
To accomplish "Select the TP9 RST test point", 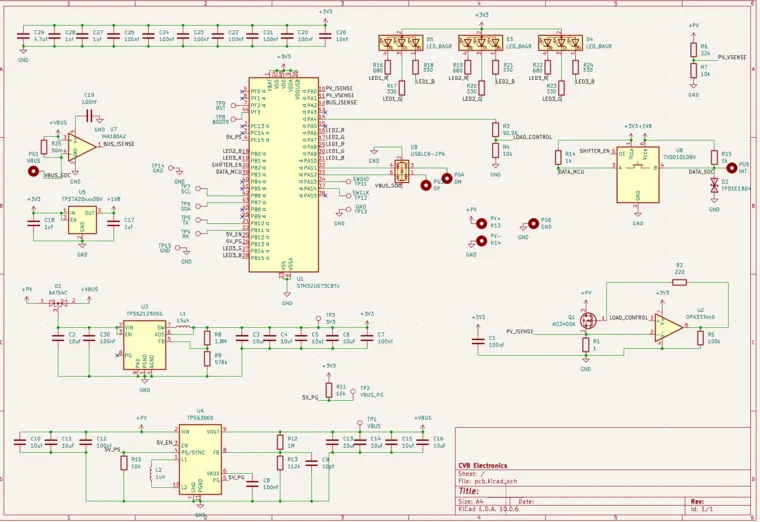I will (233, 105).
